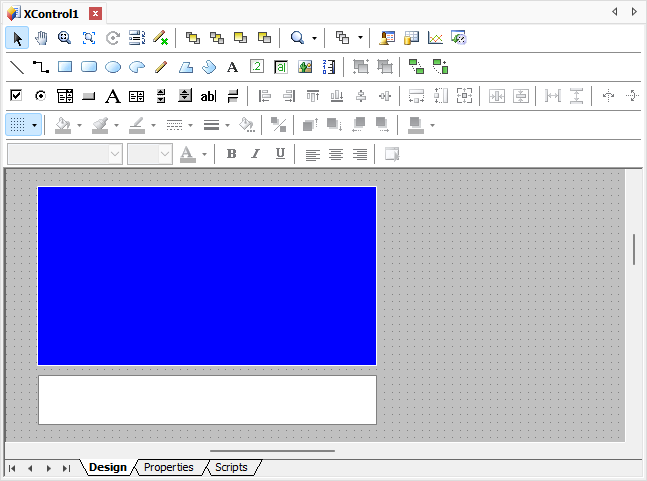Open the Scripts tab

tap(231, 467)
